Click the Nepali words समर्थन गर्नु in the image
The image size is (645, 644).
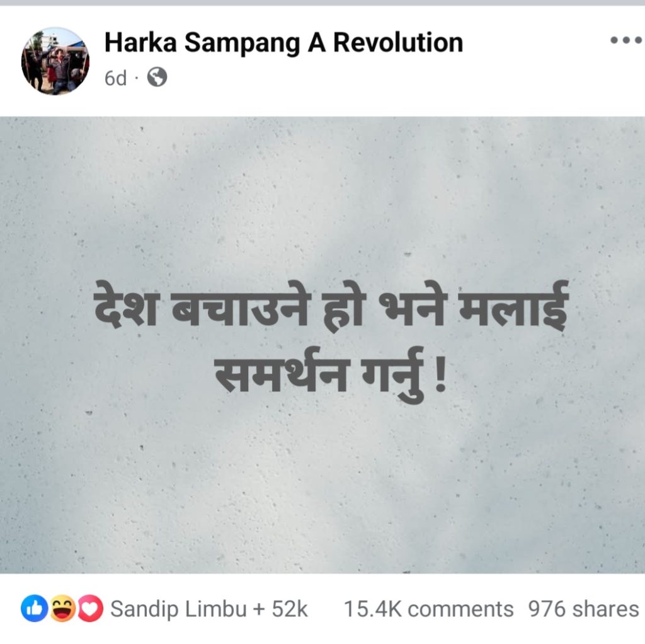[319, 374]
